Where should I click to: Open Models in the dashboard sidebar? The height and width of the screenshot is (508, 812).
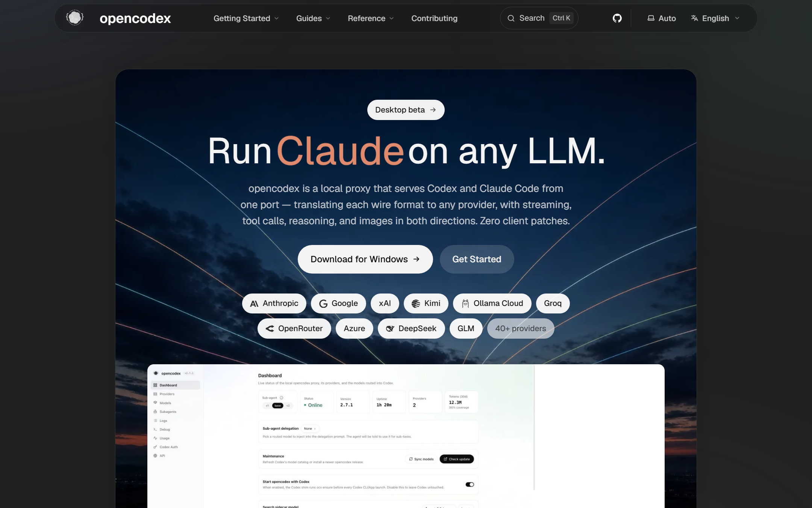(x=165, y=403)
